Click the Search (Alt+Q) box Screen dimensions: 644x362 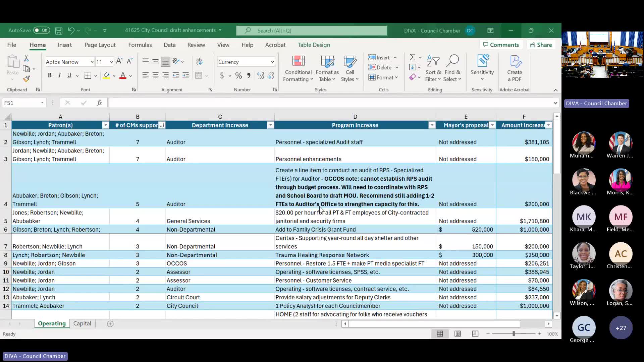tap(312, 31)
